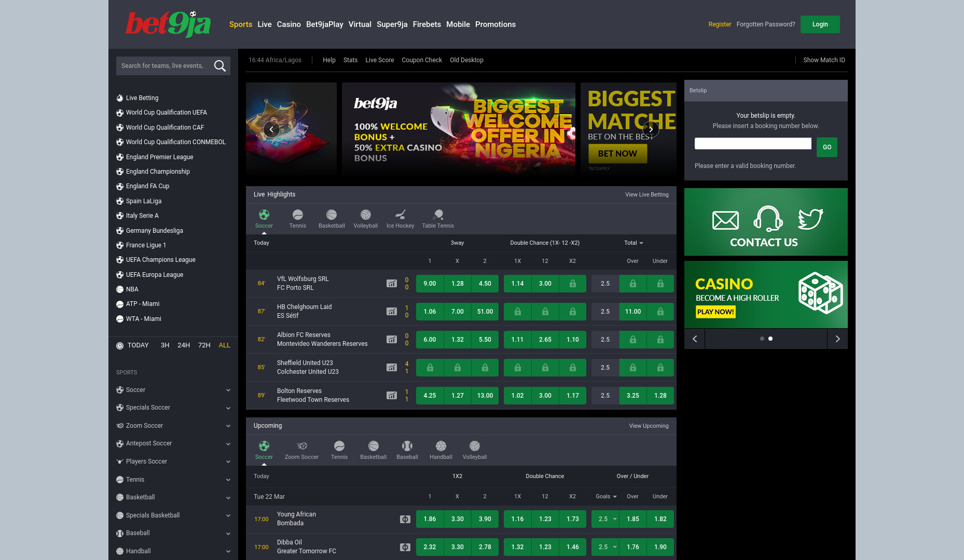964x560 pixels.
Task: Click the Register link
Action: (x=720, y=24)
